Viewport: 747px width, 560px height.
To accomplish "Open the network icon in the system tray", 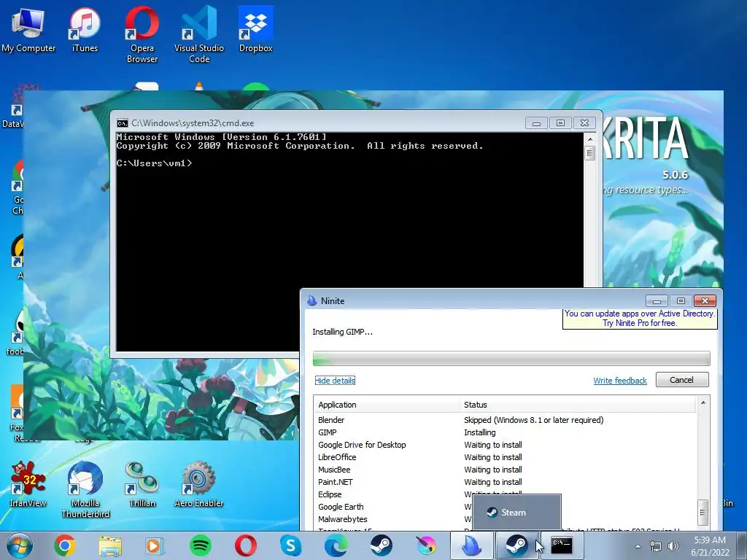I will 656,546.
